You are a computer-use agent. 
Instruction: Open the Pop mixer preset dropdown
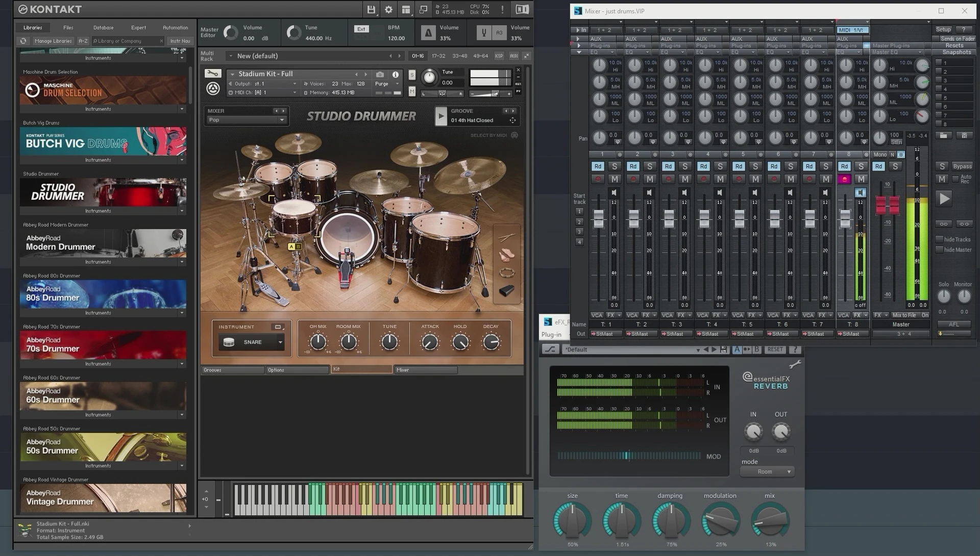246,120
